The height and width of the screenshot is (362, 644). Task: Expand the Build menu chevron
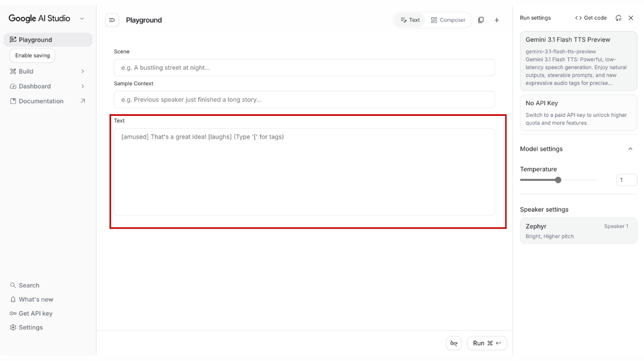point(83,71)
